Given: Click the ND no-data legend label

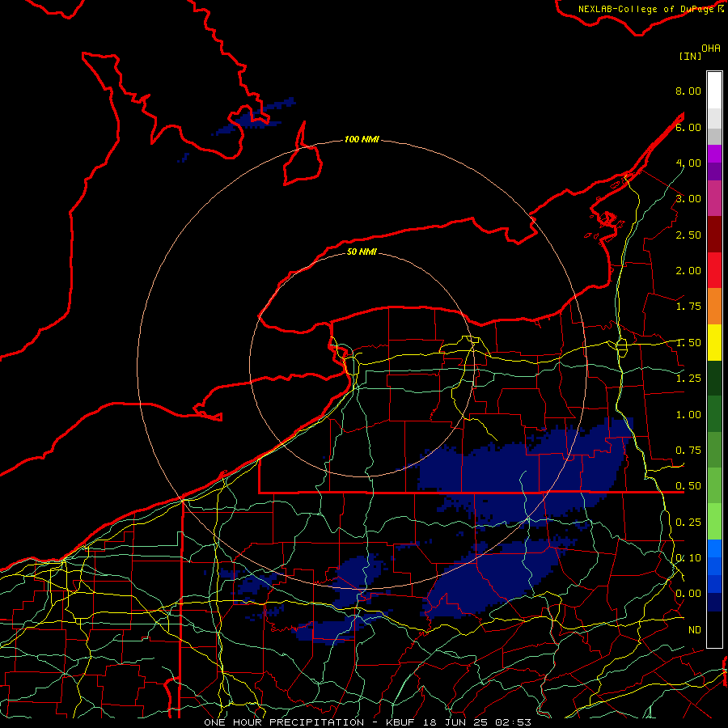Looking at the screenshot, I should pyautogui.click(x=695, y=630).
